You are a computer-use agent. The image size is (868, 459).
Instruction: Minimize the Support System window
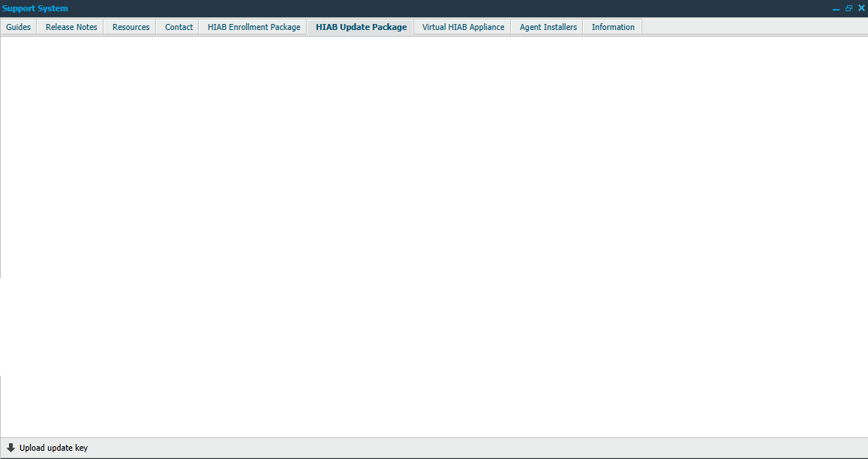(836, 7)
